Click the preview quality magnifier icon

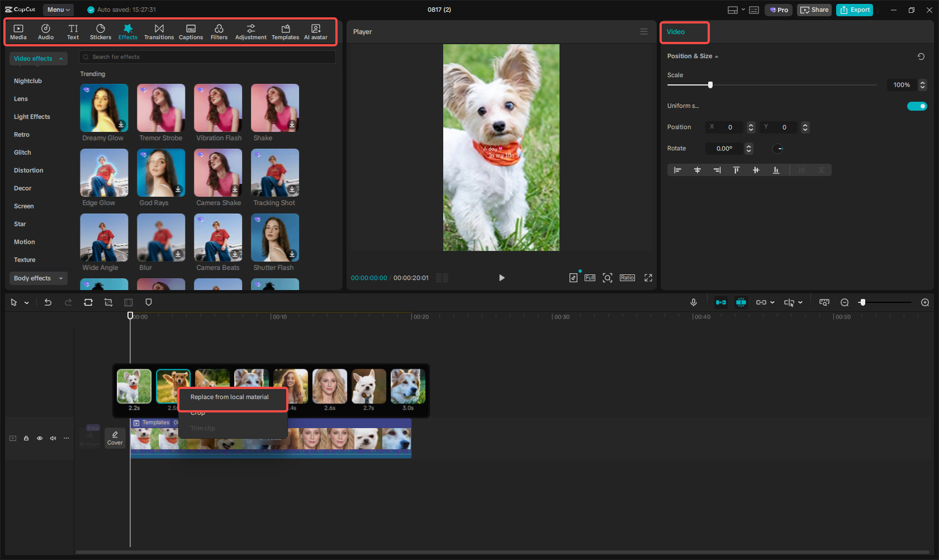608,277
